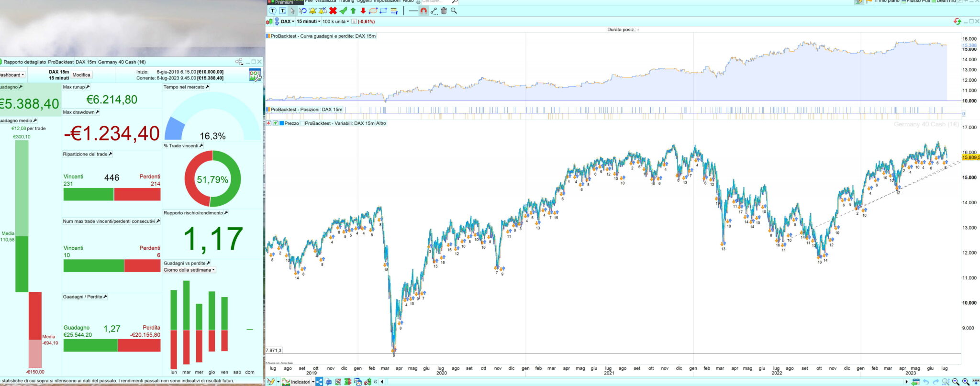Choose the ellipse drawing tool
This screenshot has width=980, height=386.
pos(373,11)
